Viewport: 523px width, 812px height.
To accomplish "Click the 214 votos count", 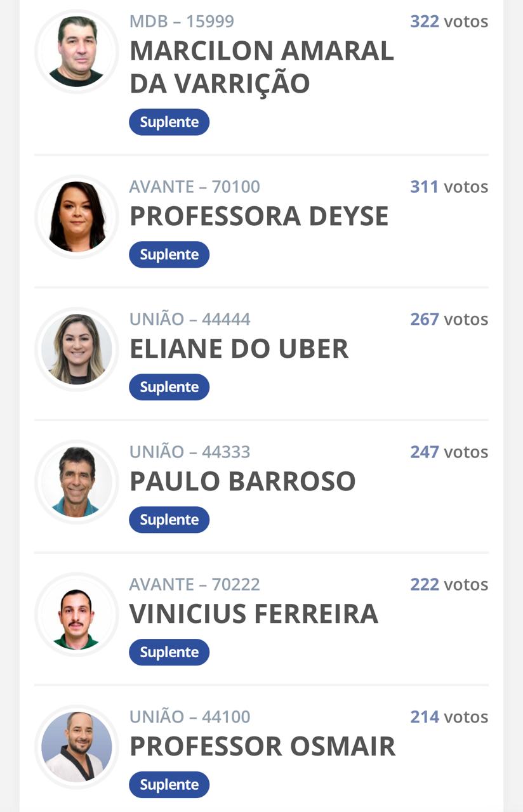I will [449, 717].
